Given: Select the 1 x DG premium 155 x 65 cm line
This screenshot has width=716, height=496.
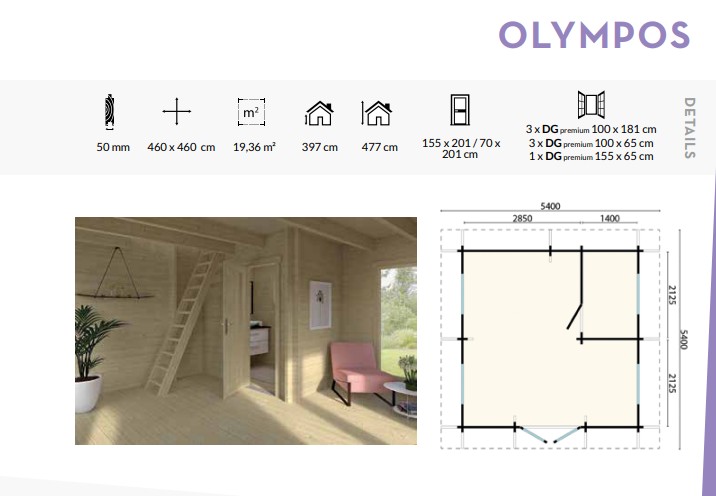Looking at the screenshot, I should click(591, 156).
